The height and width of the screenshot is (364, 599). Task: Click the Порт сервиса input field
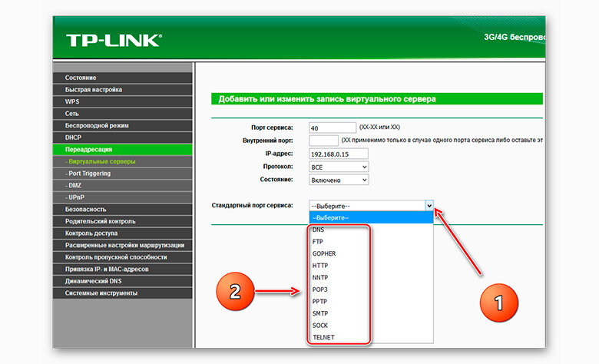coord(333,128)
